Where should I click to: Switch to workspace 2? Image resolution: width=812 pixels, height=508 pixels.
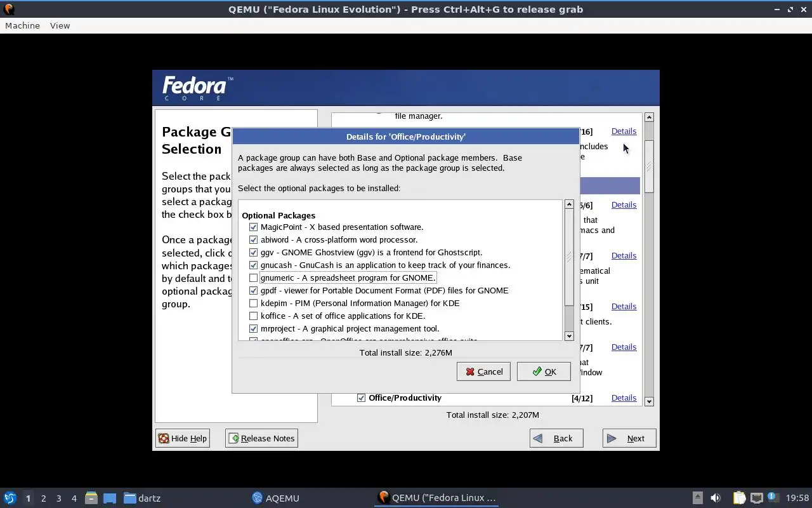click(x=43, y=498)
